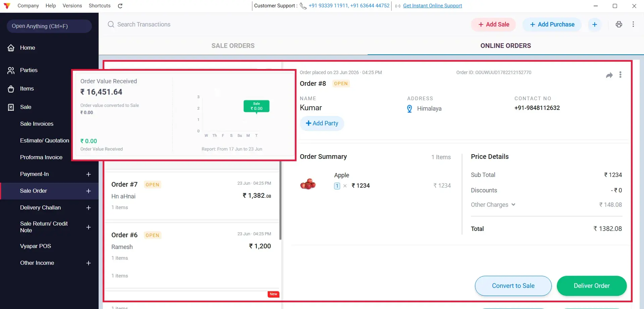Click the Items bag icon

(11, 89)
